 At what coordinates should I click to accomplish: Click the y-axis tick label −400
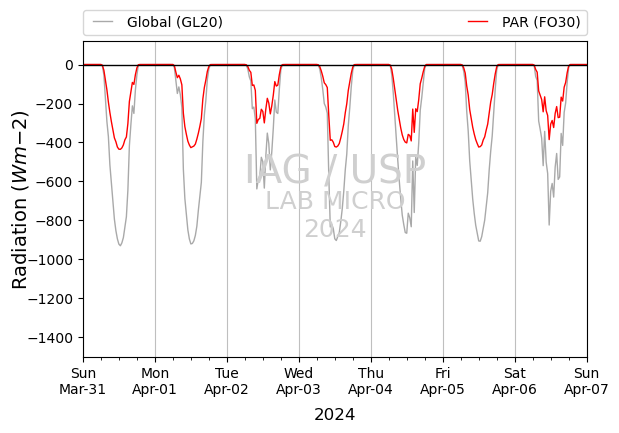(x=55, y=143)
